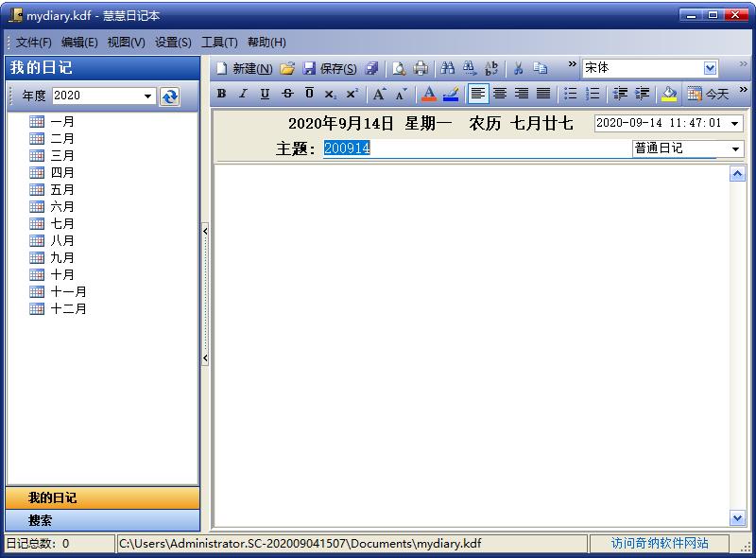Click the increase indent icon
This screenshot has width=756, height=558.
pos(643,94)
